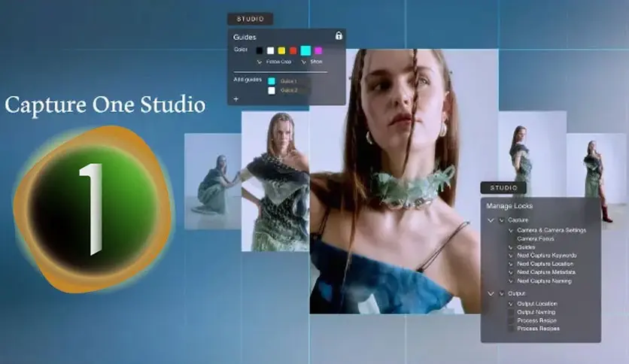The image size is (629, 364).
Task: Select the Guide 2 entry
Action: [289, 90]
